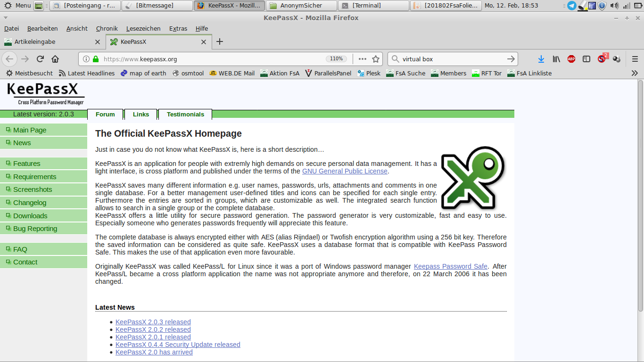The image size is (644, 362).
Task: Open the blue shield info tray icon
Action: (603, 6)
